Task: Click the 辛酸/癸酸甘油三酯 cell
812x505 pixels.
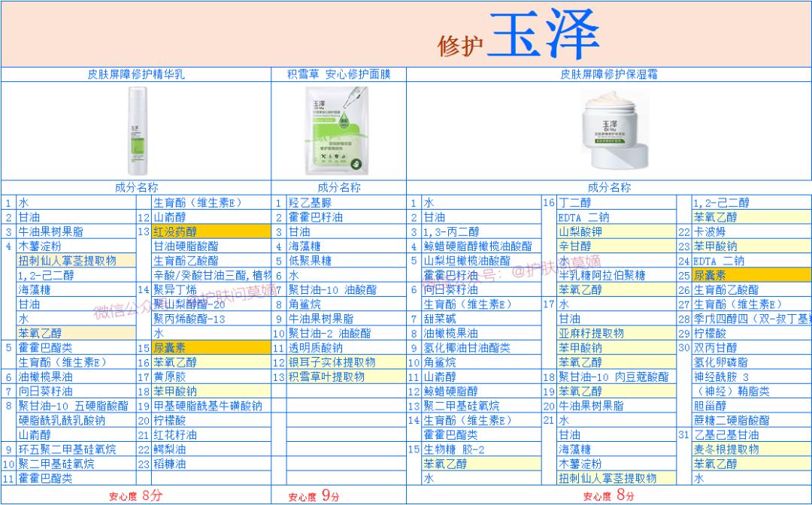Action: 211,275
